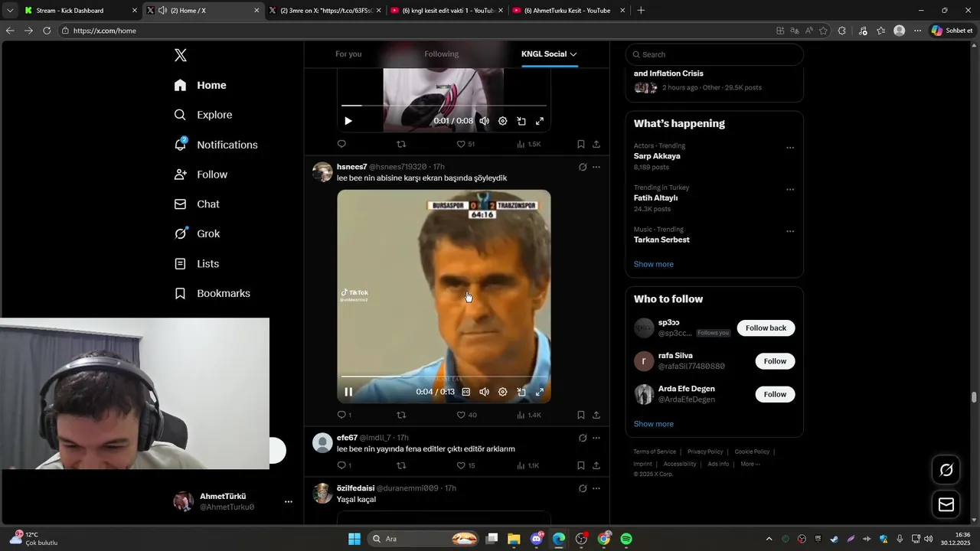Open floating Grok button bottom right
The height and width of the screenshot is (551, 980).
pyautogui.click(x=946, y=470)
